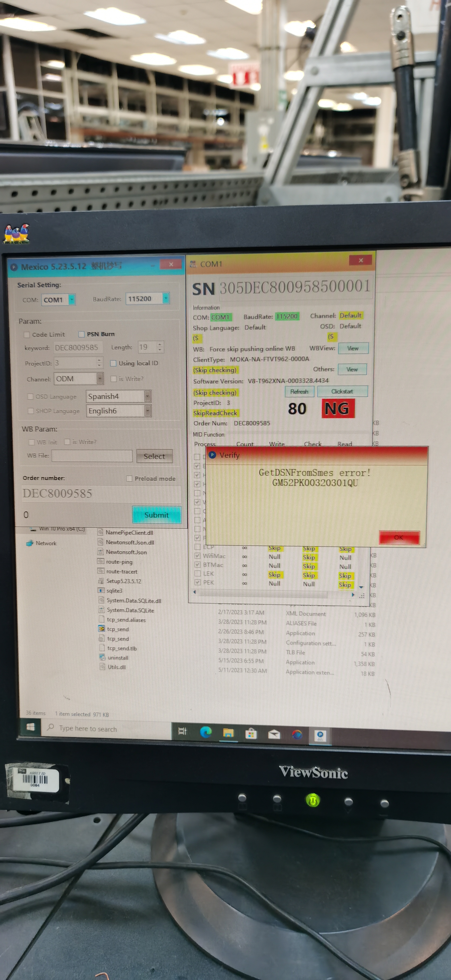Toggle the WB Init checkbox
The height and width of the screenshot is (980, 451).
click(32, 442)
